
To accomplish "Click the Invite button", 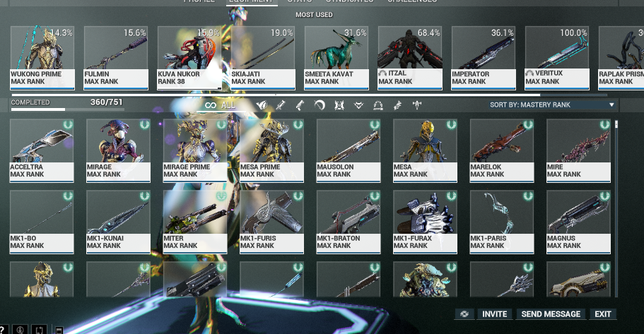I will point(495,314).
